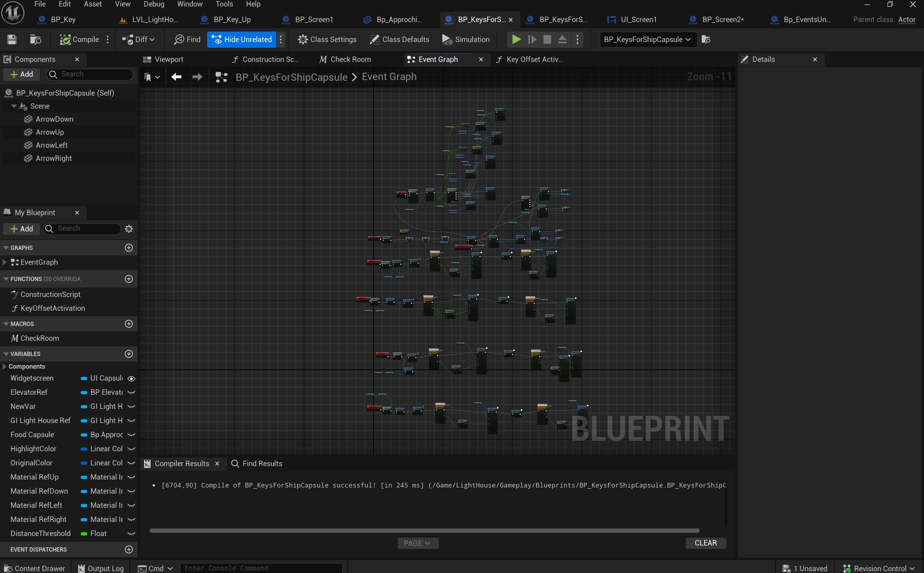Click the CLEAR button in compiler results
Viewport: 924px width, 573px height.
click(705, 543)
